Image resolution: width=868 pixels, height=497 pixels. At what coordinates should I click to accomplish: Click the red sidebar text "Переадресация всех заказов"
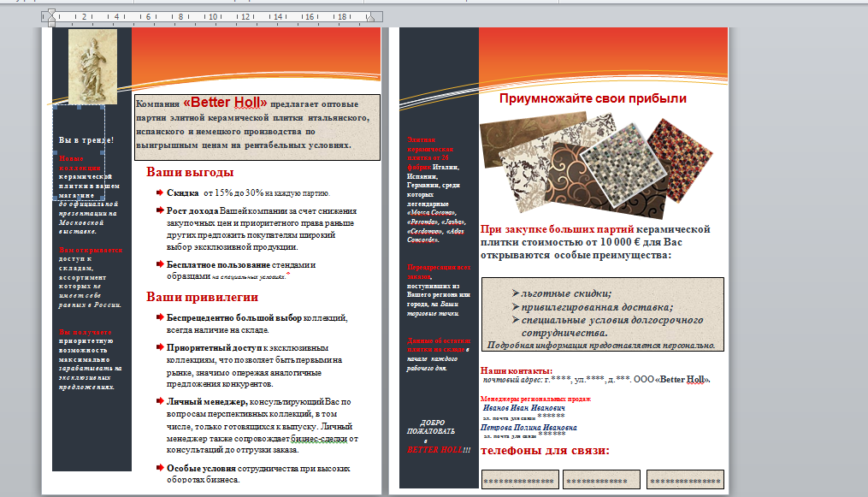(x=439, y=272)
